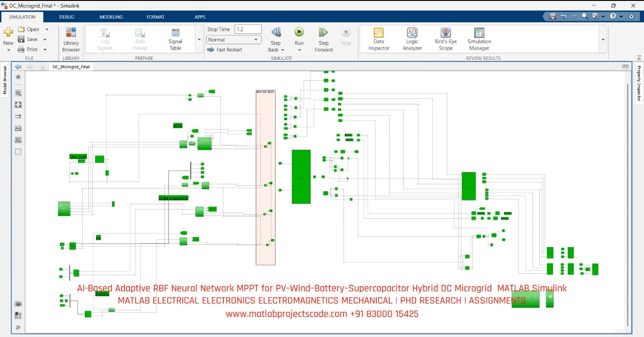Switch to the SIMULATION tab
Viewport: 644px width, 337px height.
[x=22, y=17]
